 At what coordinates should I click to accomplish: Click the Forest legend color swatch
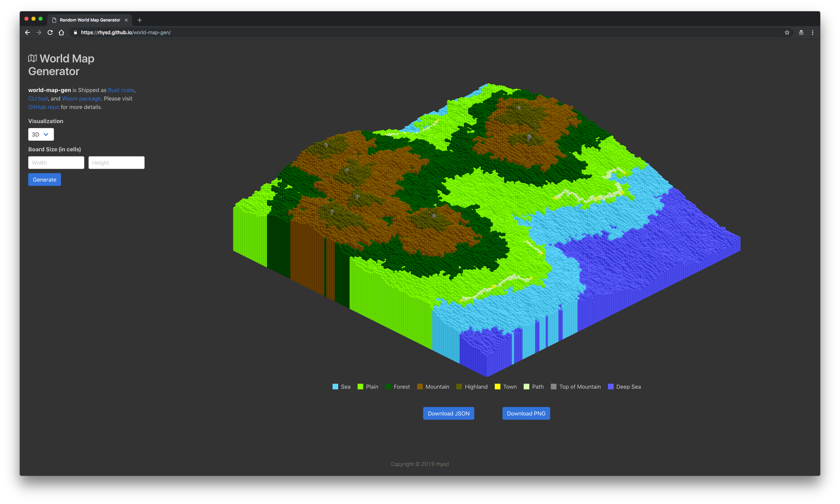388,387
